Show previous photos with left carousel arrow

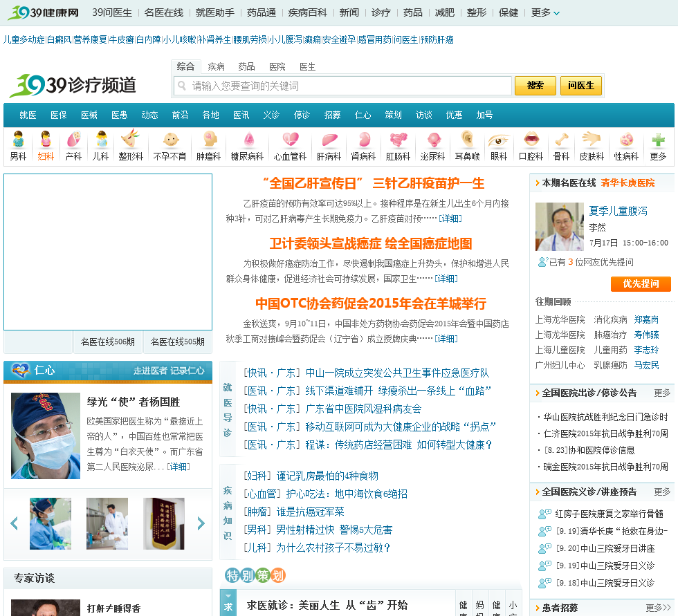15,523
